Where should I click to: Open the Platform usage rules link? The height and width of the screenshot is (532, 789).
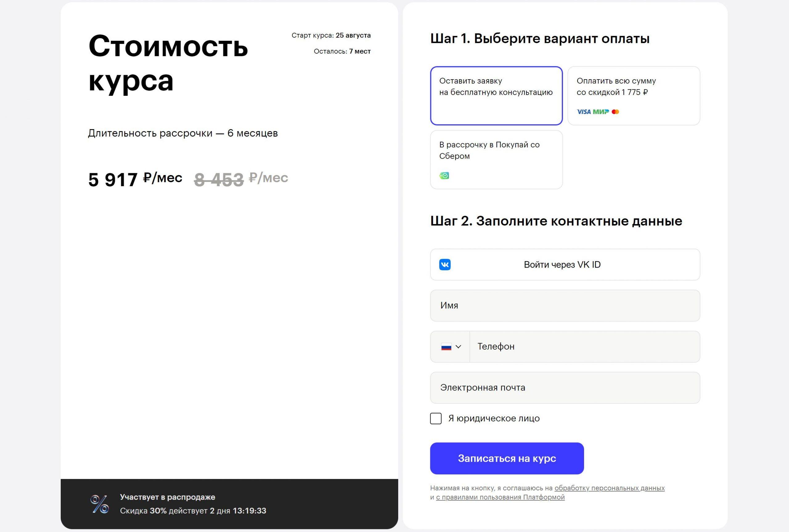click(500, 497)
